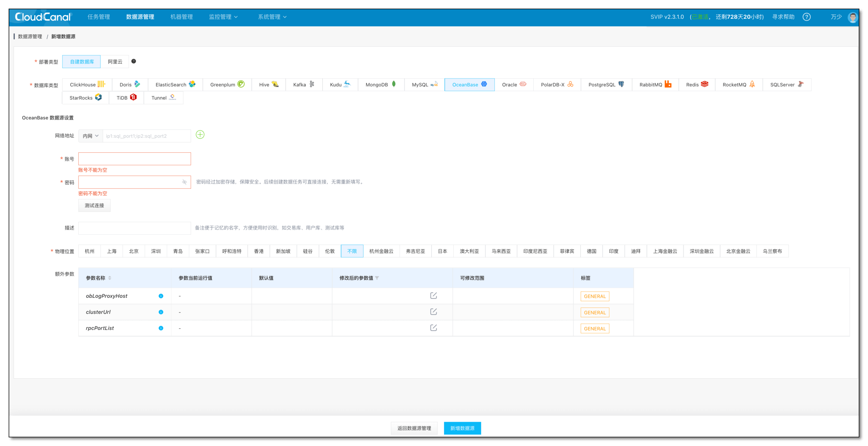Image resolution: width=868 pixels, height=446 pixels.
Task: Click info icon next to obLogProxyHost
Action: 161,296
